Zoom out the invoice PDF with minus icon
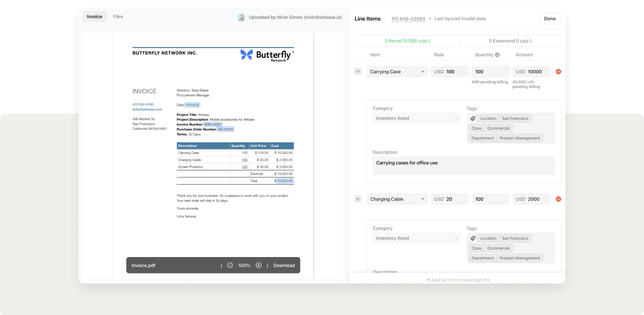Screen dimensions: 644x315 (230, 265)
